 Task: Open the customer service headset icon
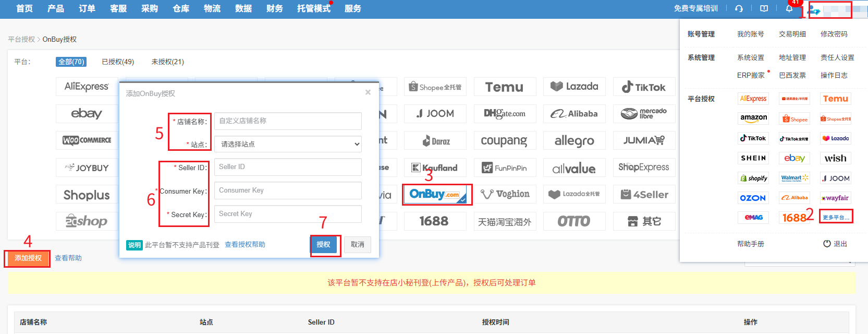tap(739, 8)
